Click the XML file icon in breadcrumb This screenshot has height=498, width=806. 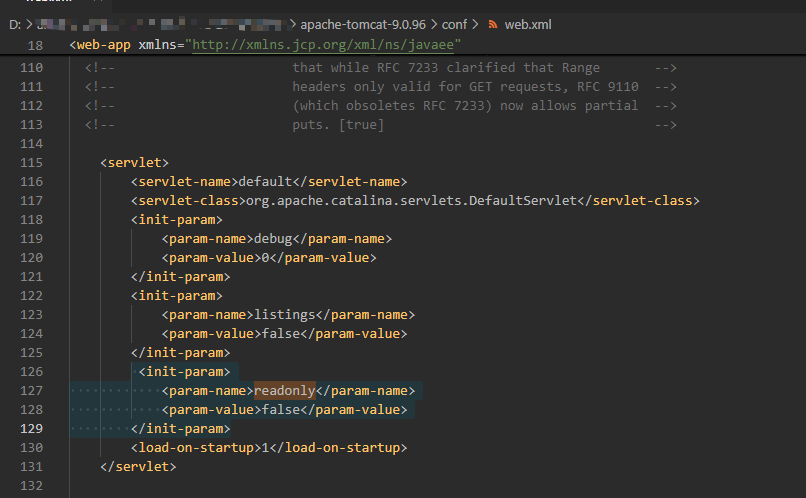[x=492, y=24]
